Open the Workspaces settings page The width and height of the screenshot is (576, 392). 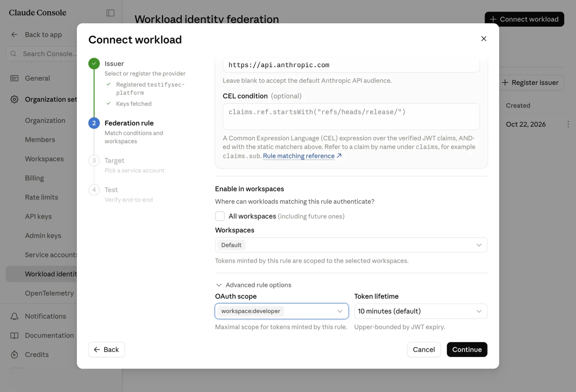pyautogui.click(x=44, y=159)
